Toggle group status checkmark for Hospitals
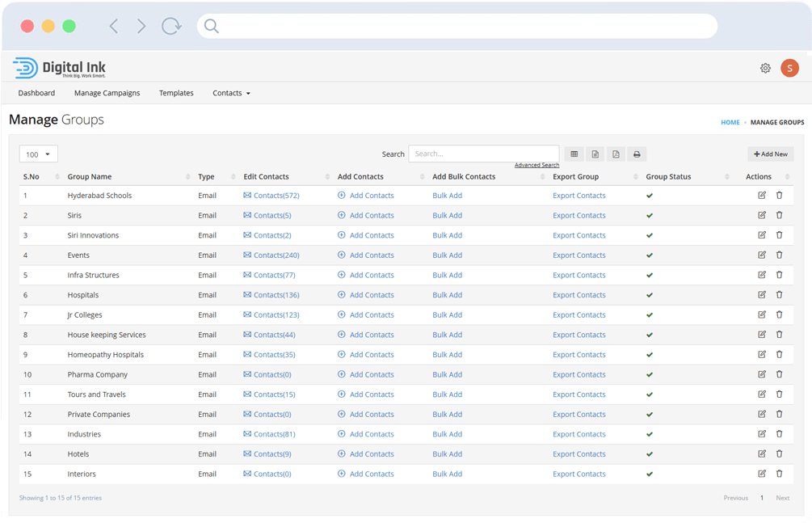Viewport: 812px width, 523px height. coord(650,295)
